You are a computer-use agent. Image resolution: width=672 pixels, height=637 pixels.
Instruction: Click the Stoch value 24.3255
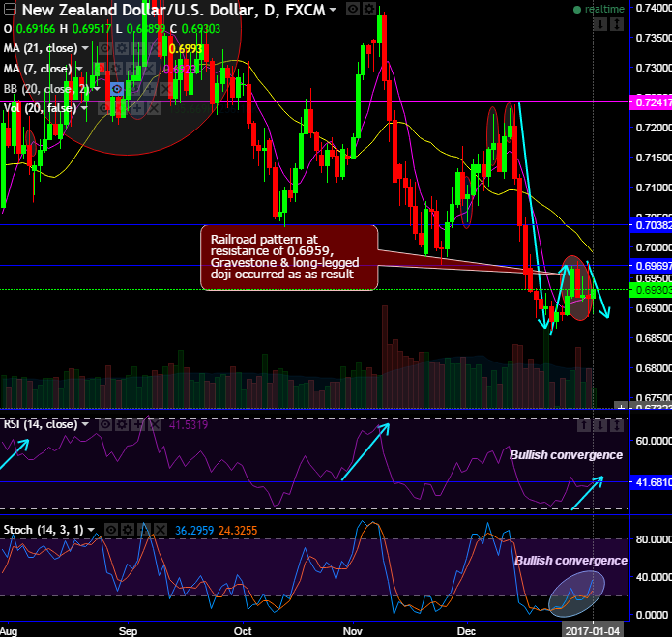pyautogui.click(x=238, y=531)
